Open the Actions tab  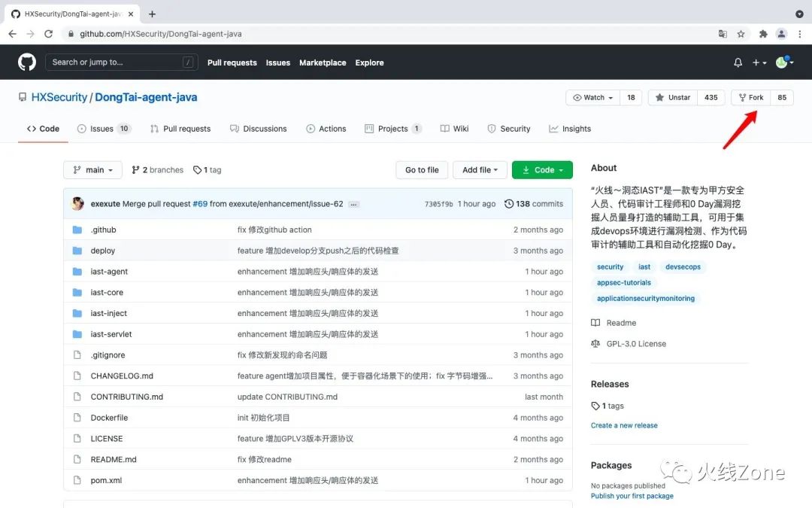point(326,129)
